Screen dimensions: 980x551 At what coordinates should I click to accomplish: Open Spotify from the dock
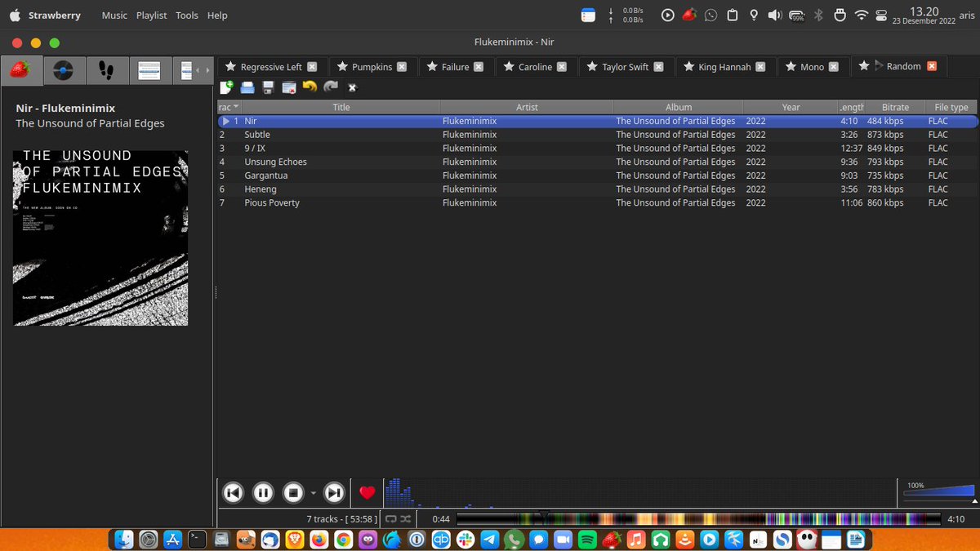[586, 540]
